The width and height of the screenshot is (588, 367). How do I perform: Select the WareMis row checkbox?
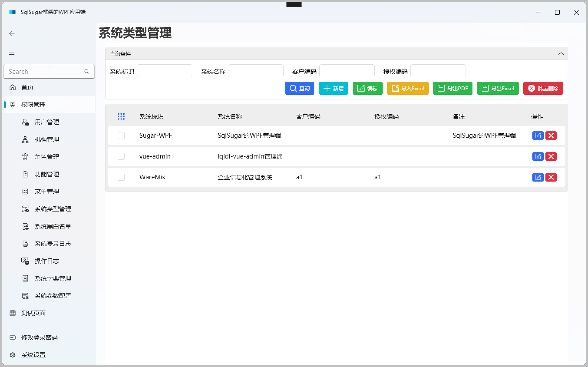click(x=121, y=177)
